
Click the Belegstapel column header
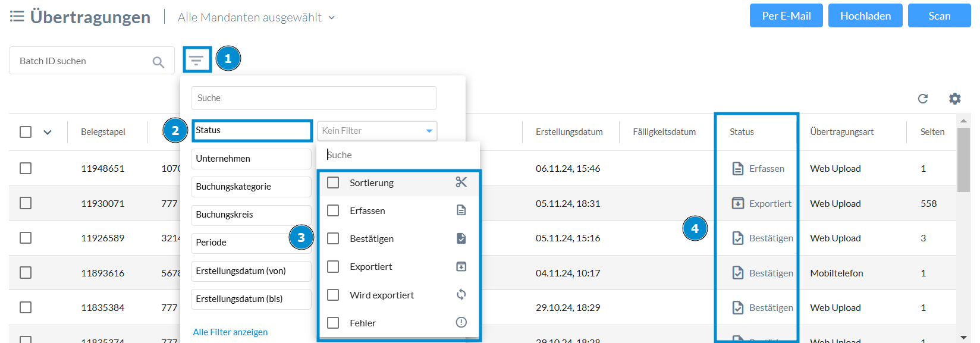click(x=103, y=132)
